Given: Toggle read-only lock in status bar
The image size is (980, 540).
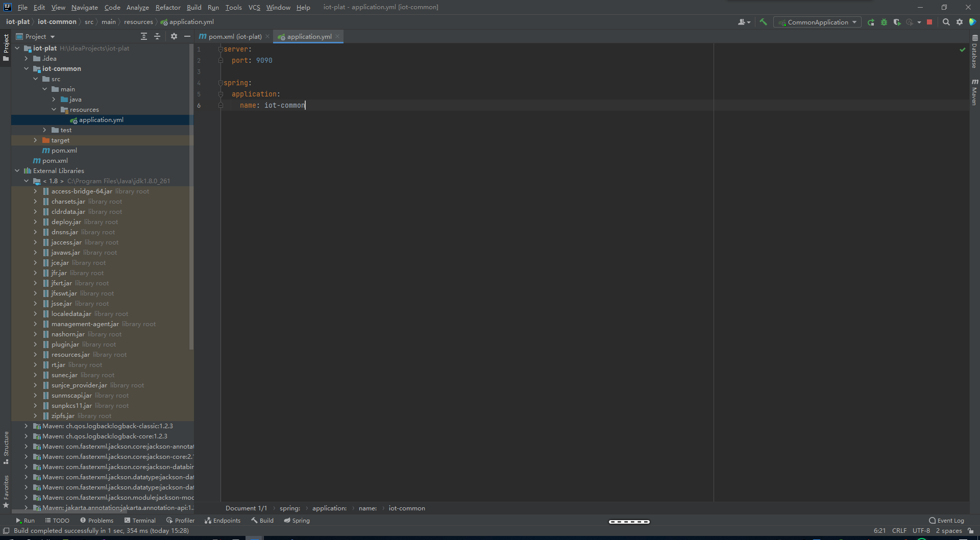Looking at the screenshot, I should pyautogui.click(x=971, y=531).
